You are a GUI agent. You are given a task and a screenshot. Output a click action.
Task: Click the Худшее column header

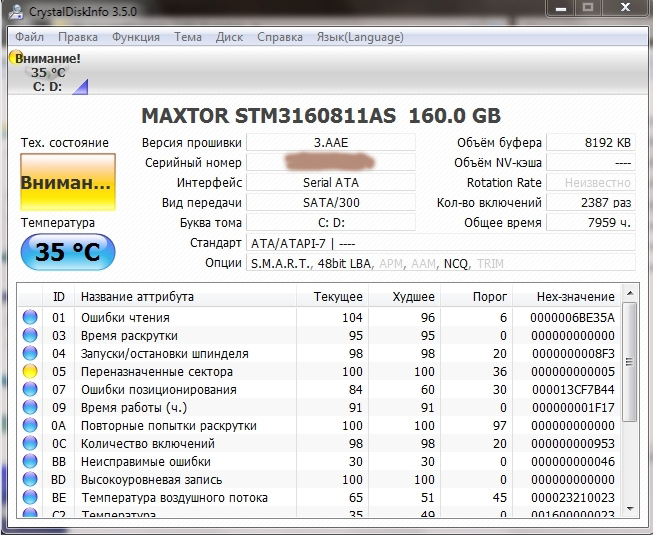click(404, 296)
